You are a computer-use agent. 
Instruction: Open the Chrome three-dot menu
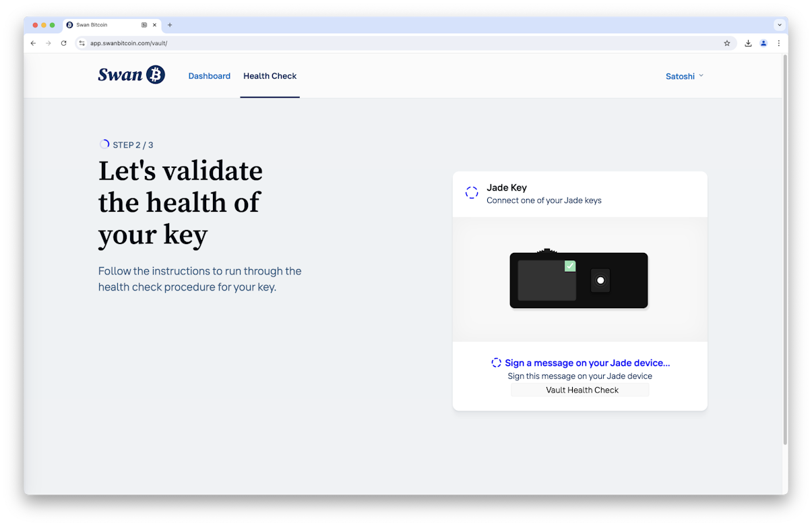point(779,43)
